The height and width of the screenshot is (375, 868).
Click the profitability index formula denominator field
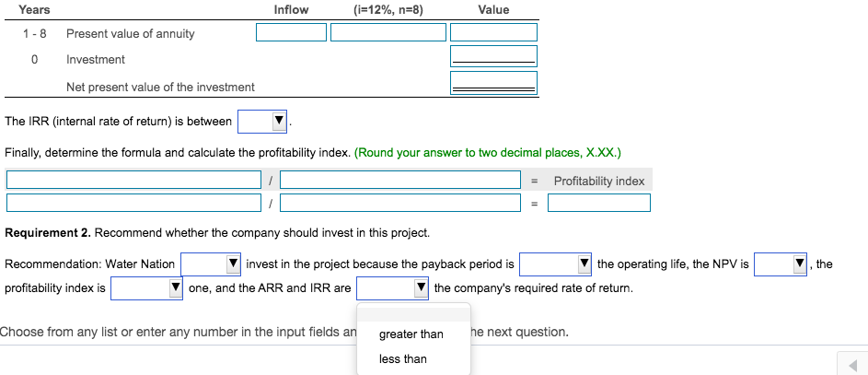[400, 180]
